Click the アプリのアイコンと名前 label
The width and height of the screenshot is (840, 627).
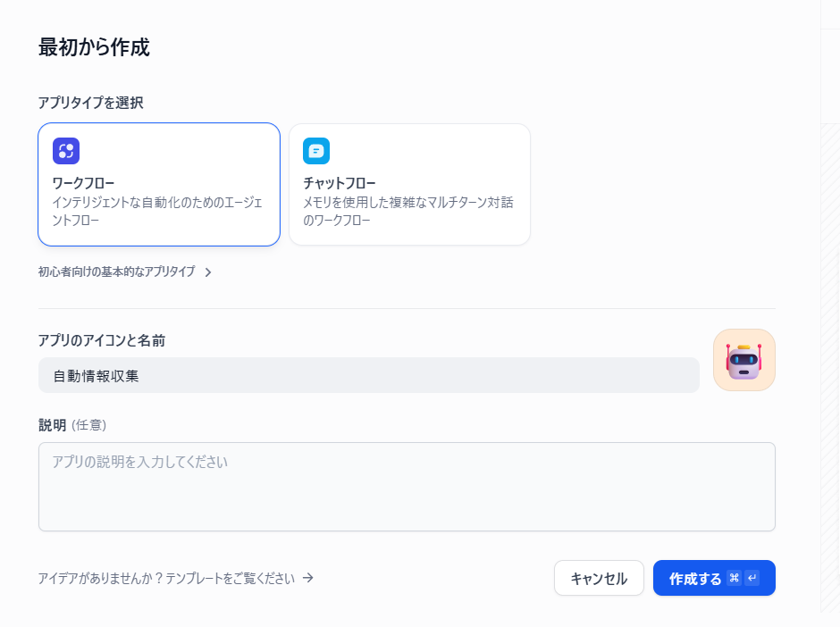point(101,340)
